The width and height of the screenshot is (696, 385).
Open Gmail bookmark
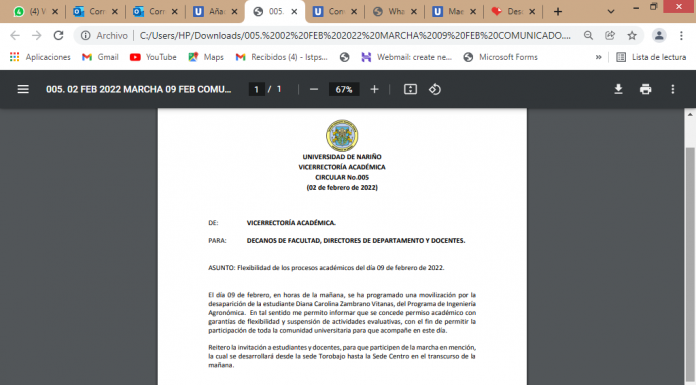(100, 57)
